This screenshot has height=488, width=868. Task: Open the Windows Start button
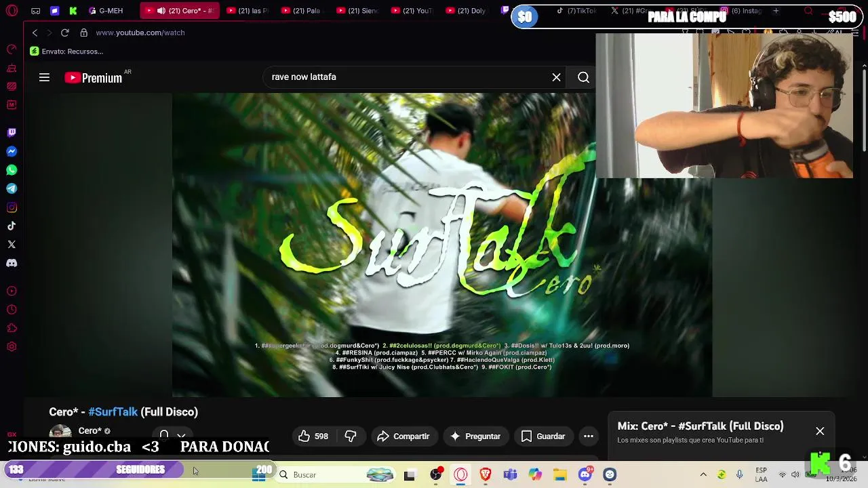[258, 474]
